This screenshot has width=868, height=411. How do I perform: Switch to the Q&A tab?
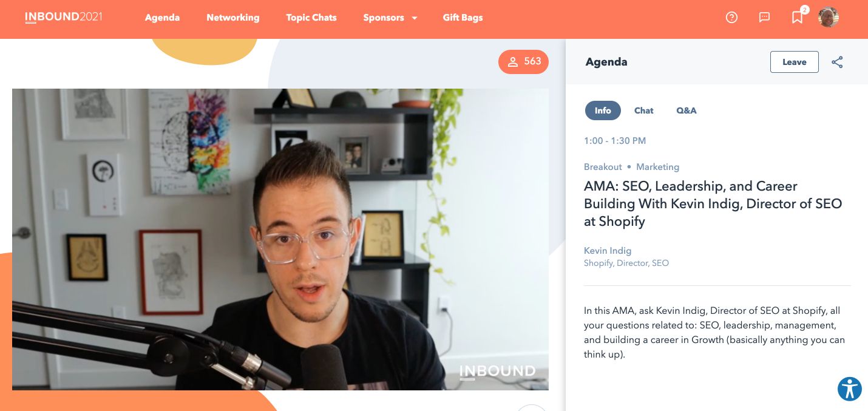pos(687,110)
